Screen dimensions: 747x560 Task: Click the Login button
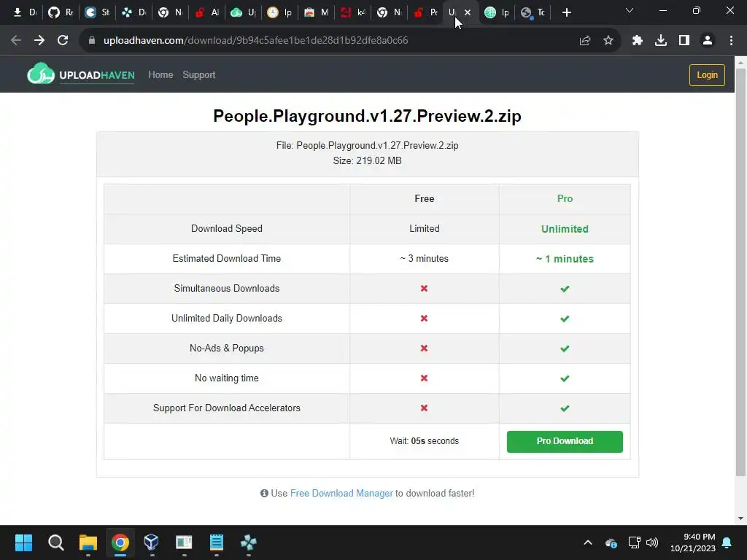click(x=707, y=75)
